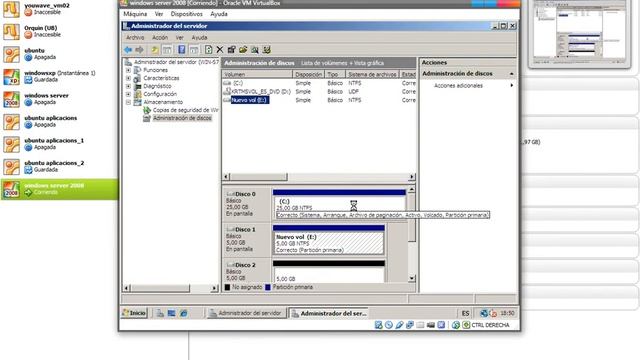This screenshot has height=360, width=640.
Task: Open the Archivo menu in Server Manager
Action: click(x=135, y=38)
